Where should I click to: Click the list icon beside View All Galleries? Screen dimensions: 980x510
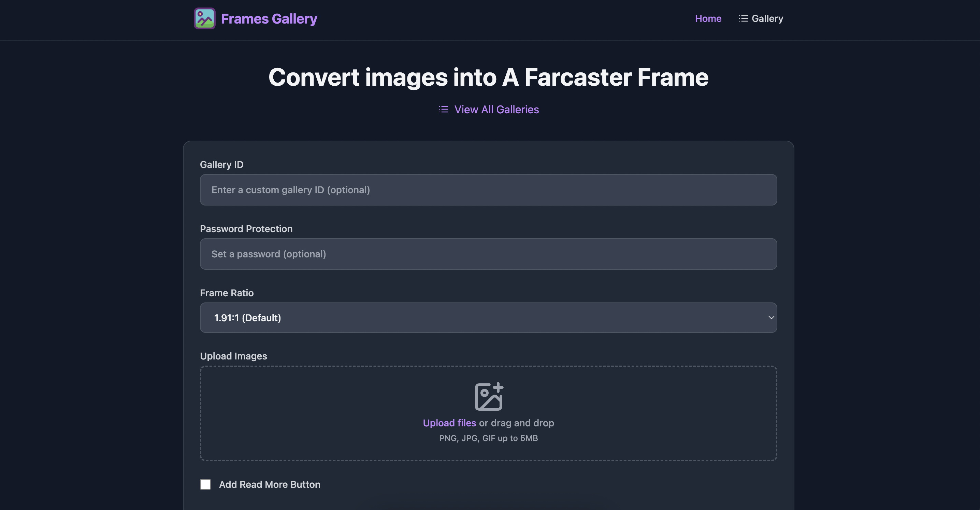point(443,110)
